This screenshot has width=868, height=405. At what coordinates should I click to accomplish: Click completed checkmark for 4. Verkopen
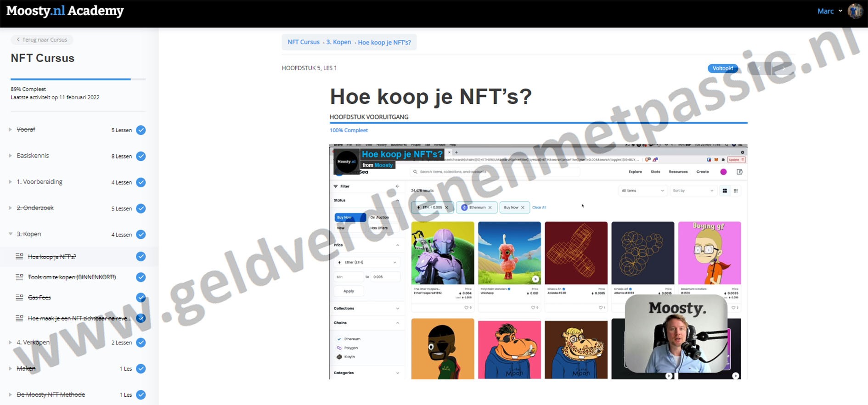141,343
